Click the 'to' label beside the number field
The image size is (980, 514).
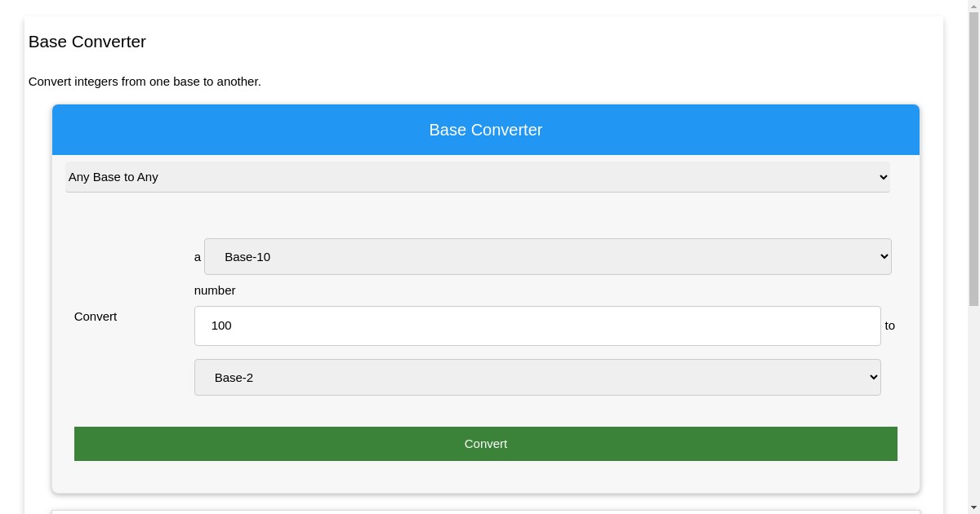[x=889, y=326]
